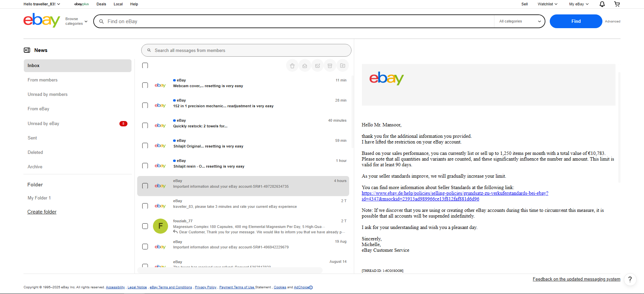
Task: Go to the Sent messages folder
Action: click(32, 138)
